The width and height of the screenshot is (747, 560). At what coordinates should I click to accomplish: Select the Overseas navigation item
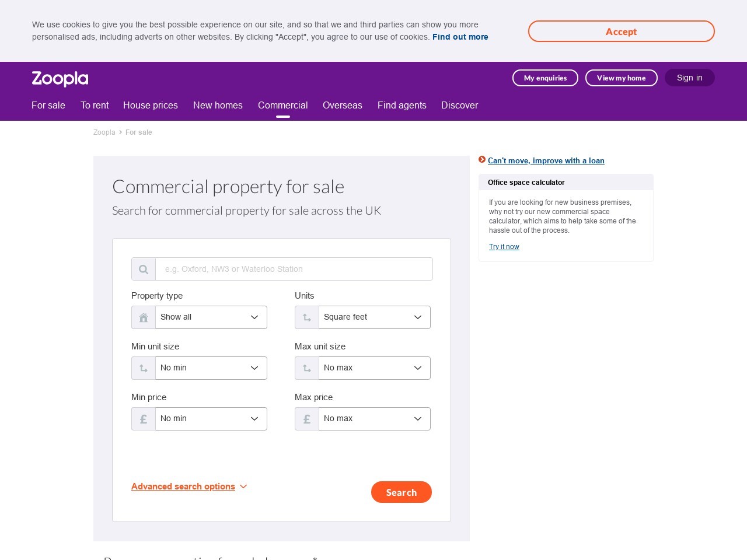342,105
